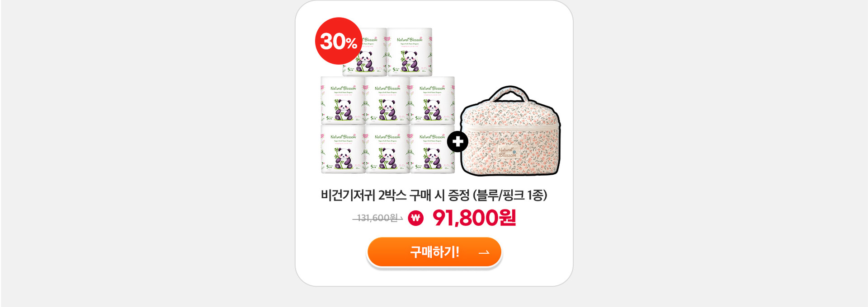This screenshot has height=307, width=868.
Task: Click the bottom-row center diaper pack
Action: [387, 149]
